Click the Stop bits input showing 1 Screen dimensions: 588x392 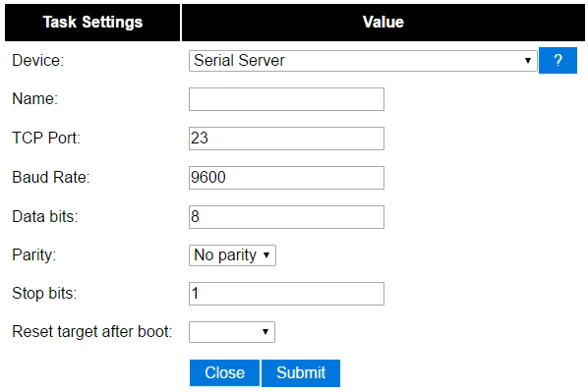coord(286,294)
